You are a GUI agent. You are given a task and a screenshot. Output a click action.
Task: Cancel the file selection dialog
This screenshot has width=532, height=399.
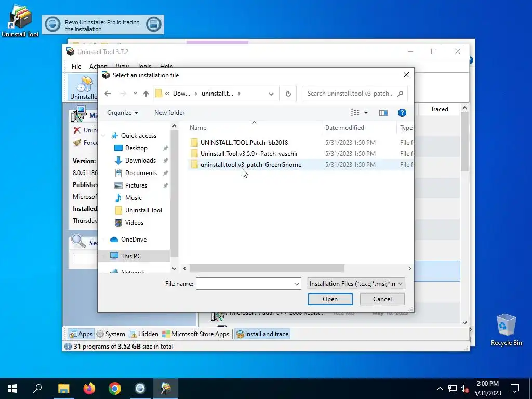tap(382, 299)
